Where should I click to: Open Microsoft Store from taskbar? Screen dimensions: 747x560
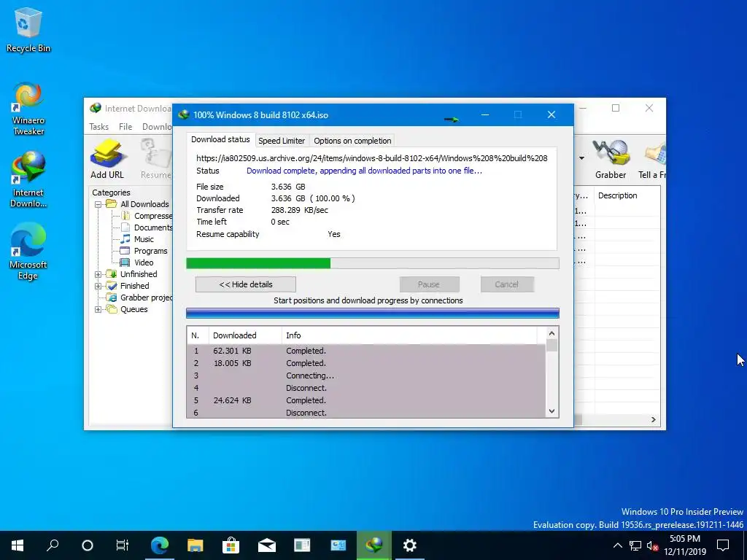coord(231,545)
